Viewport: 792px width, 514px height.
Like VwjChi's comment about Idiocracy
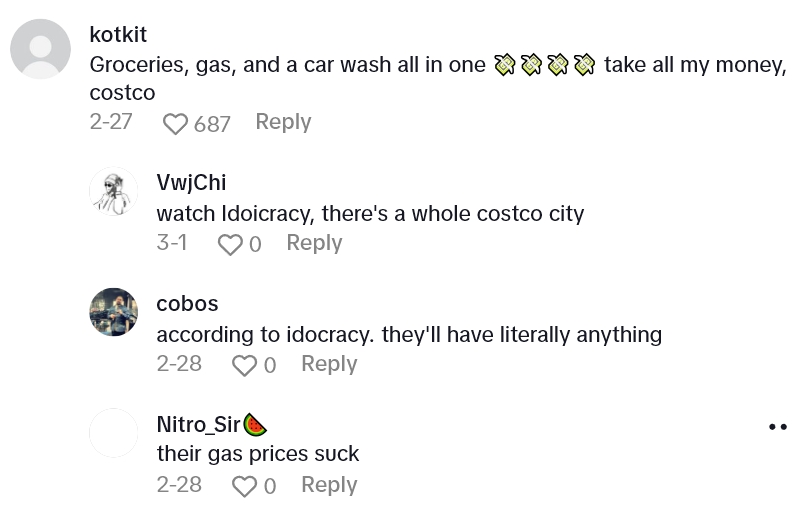(230, 244)
